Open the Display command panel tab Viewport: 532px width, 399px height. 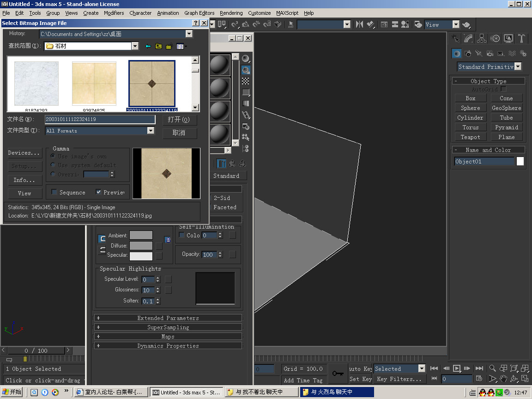[508, 38]
